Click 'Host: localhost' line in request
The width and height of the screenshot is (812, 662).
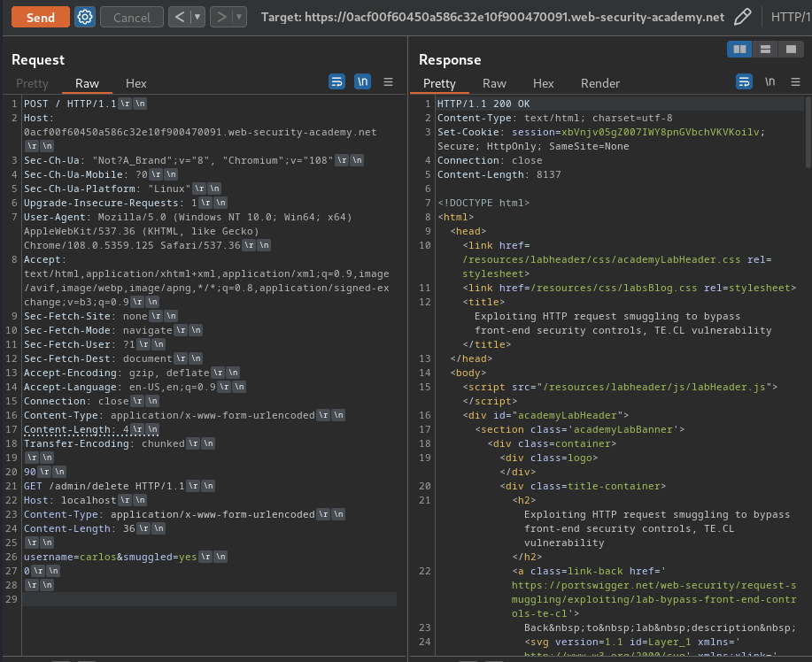(x=70, y=500)
